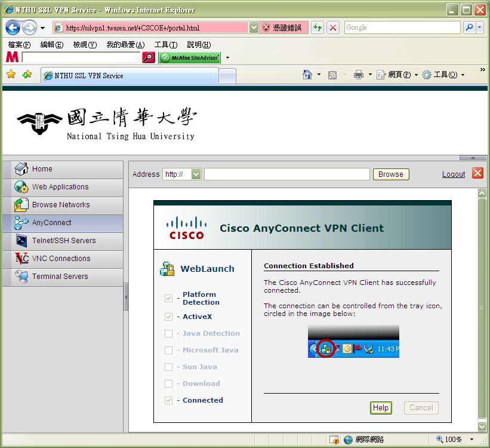Click the McAfee search magnifier icon
490x448 pixels.
coord(149,57)
